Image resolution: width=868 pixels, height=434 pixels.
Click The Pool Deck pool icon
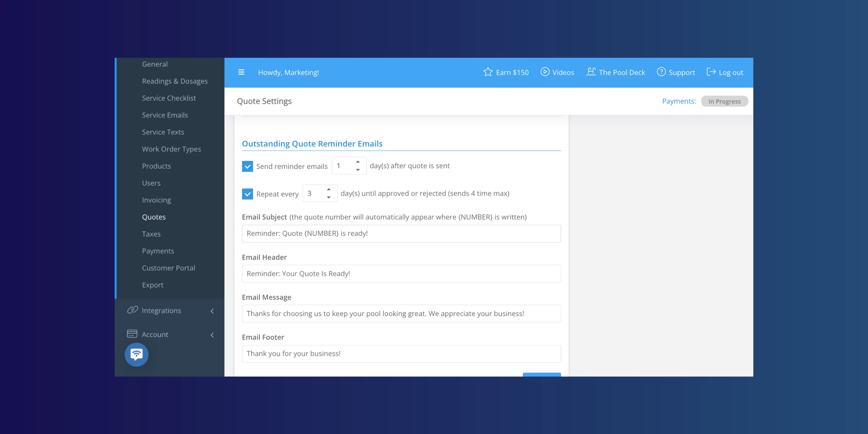(591, 72)
